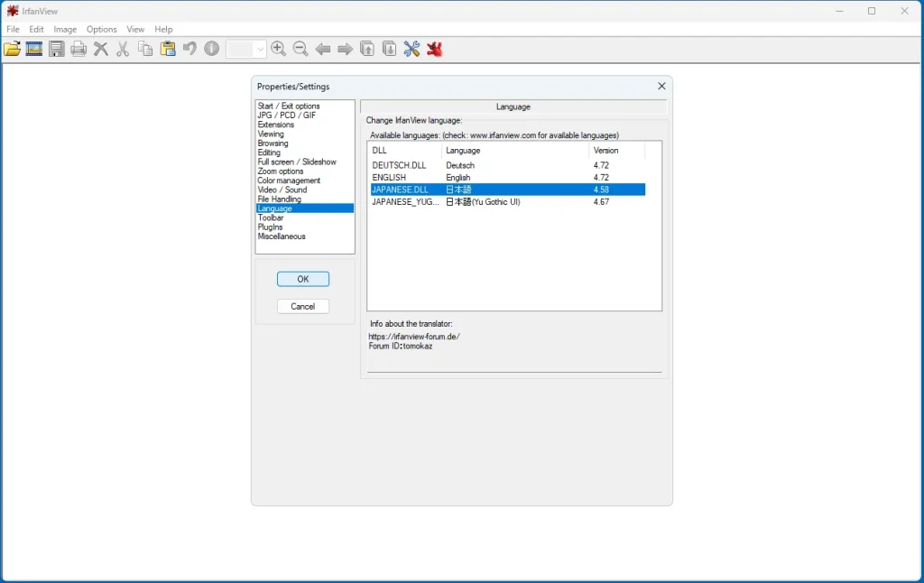Select the JAPANESE.DLL language row

[x=508, y=190]
